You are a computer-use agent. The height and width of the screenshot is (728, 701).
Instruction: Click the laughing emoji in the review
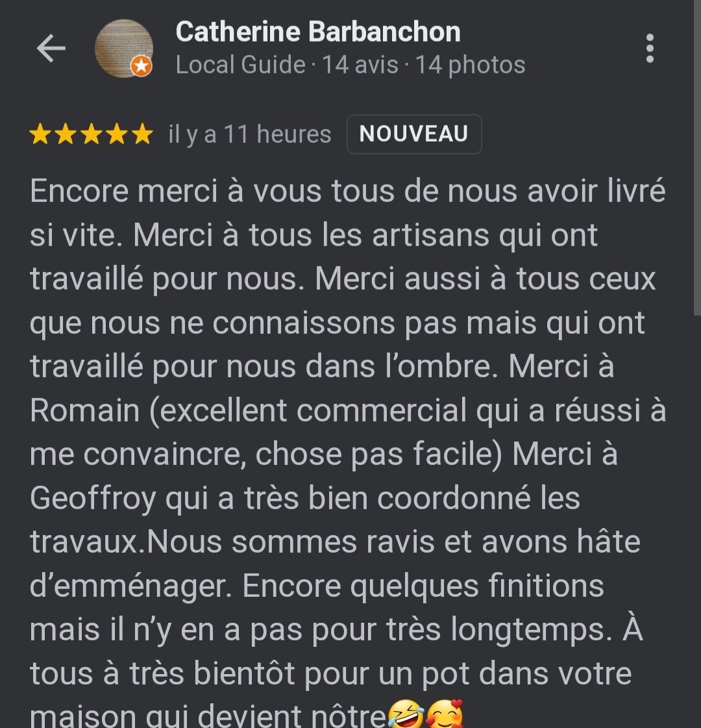406,714
